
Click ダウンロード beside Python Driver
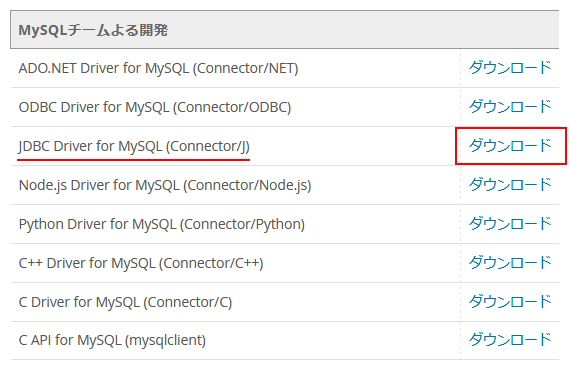point(510,224)
